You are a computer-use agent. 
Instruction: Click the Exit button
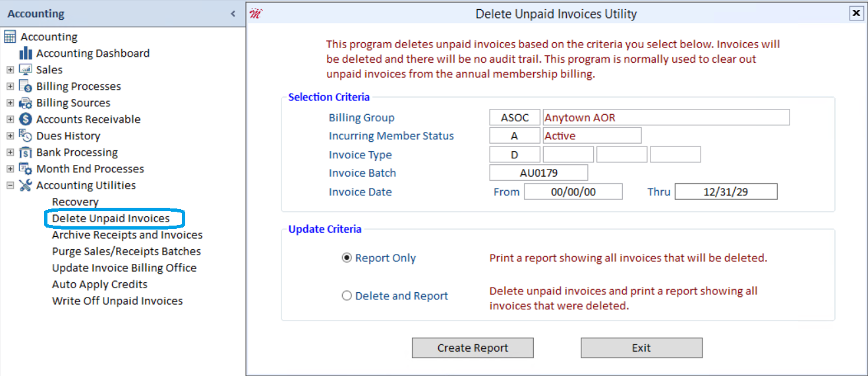[641, 348]
